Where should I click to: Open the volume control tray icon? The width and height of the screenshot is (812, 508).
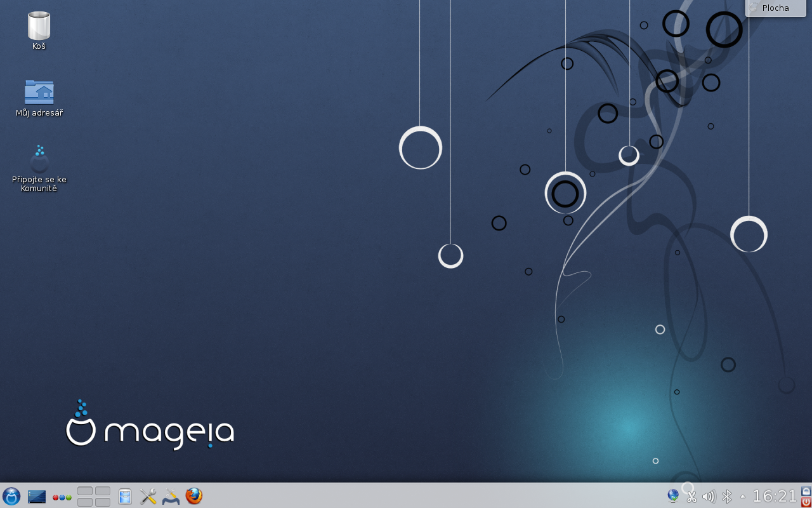click(x=709, y=497)
